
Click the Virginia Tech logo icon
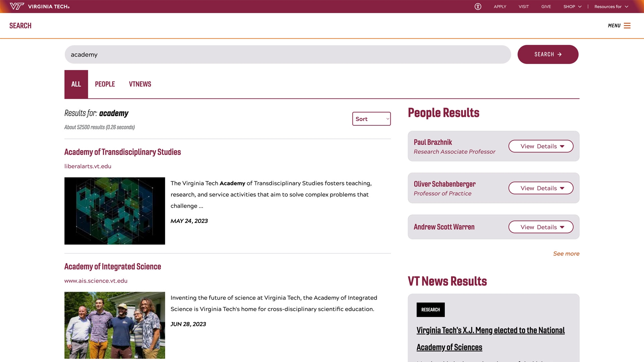coord(16,6)
